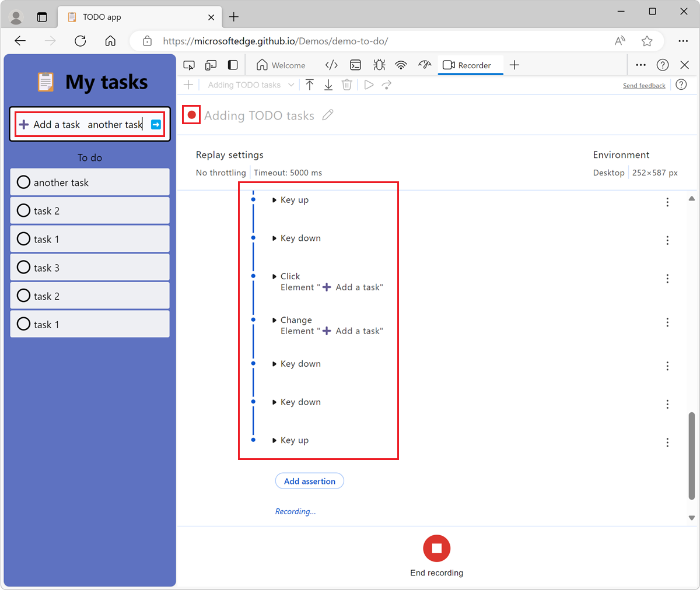Toggle the DevTools panel layout icon
Image resolution: width=700 pixels, height=590 pixels.
(x=232, y=65)
